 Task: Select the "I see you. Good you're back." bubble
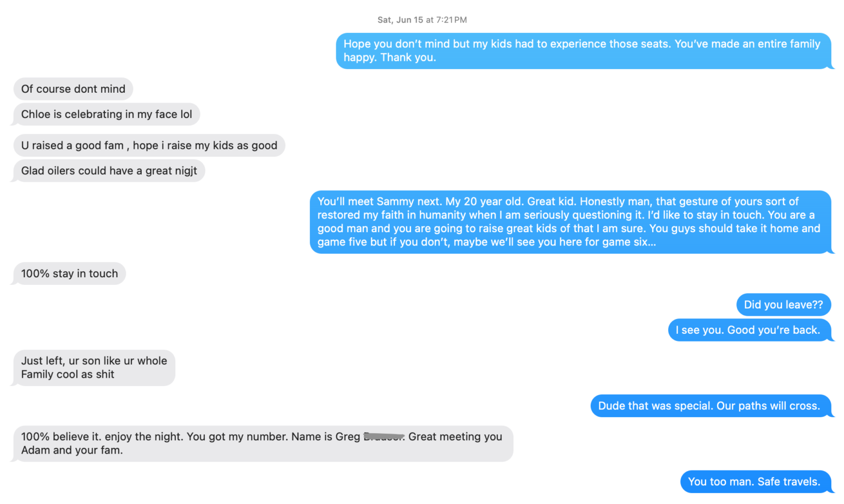tap(748, 330)
